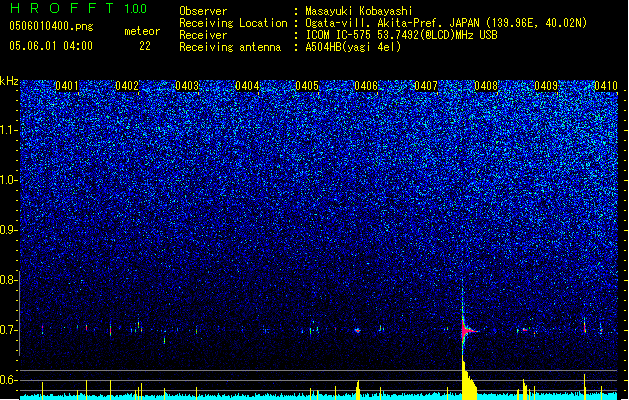The image size is (629, 400).
Task: Click the meteor label above the count
Action: click(x=142, y=31)
